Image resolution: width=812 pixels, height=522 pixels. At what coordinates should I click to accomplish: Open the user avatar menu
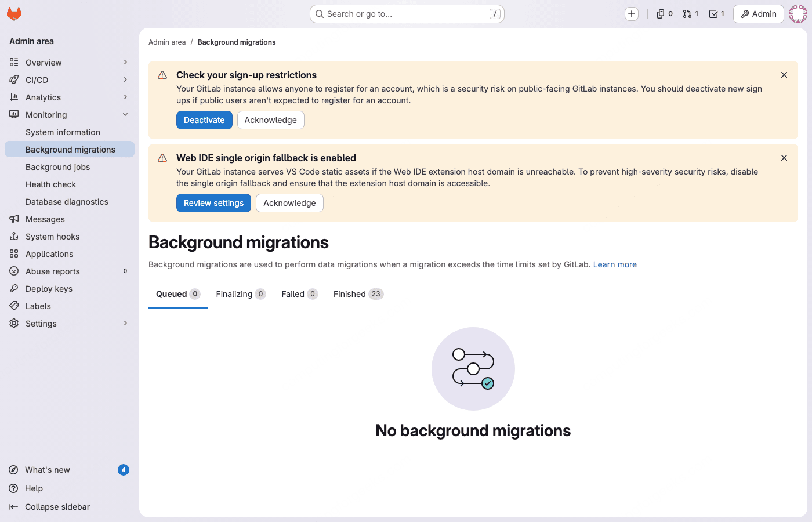pyautogui.click(x=798, y=13)
